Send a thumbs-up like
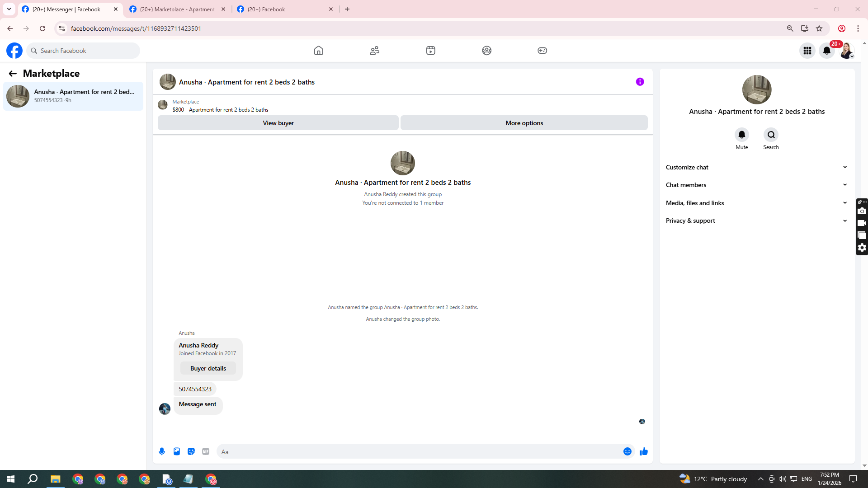 coord(644,451)
